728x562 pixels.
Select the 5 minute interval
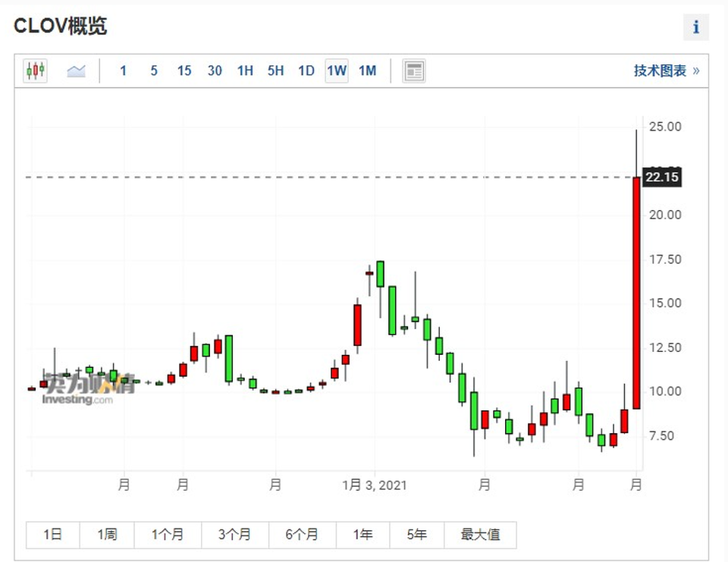pyautogui.click(x=154, y=71)
